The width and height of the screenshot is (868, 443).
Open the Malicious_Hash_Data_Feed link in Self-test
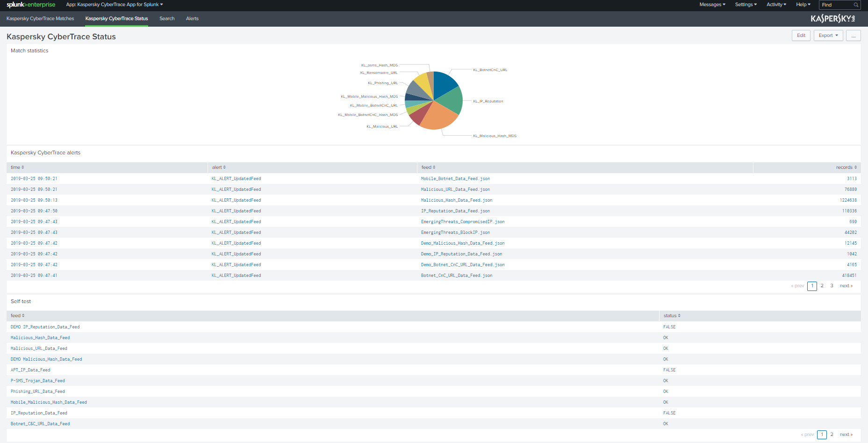(x=40, y=337)
